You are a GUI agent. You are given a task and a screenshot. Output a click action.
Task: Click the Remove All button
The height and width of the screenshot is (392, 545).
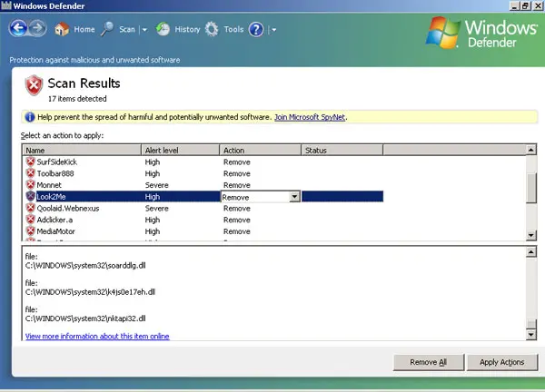coord(428,362)
